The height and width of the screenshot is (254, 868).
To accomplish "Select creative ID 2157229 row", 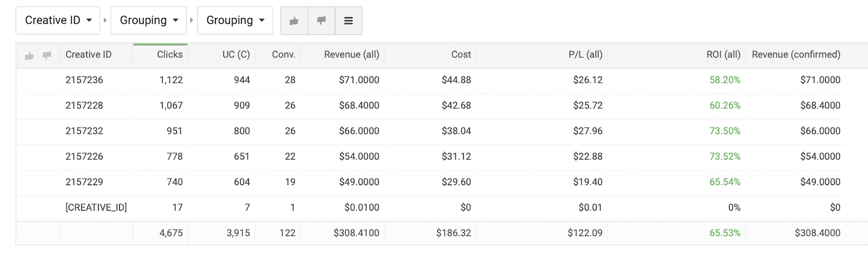I will [x=430, y=182].
